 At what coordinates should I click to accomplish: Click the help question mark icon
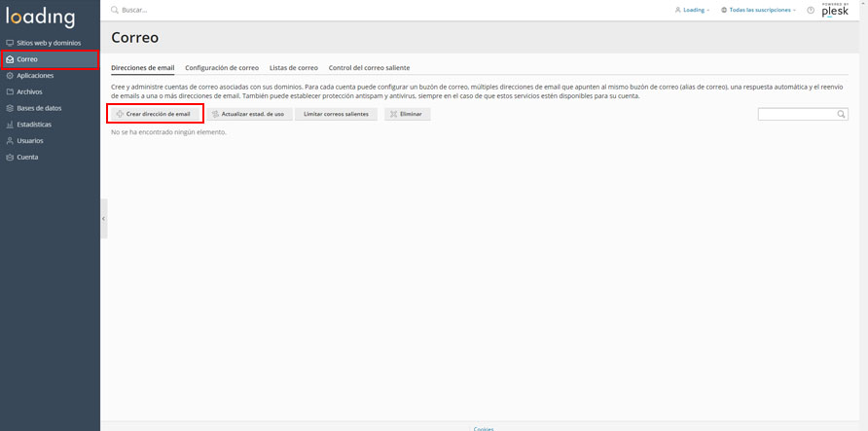click(811, 10)
